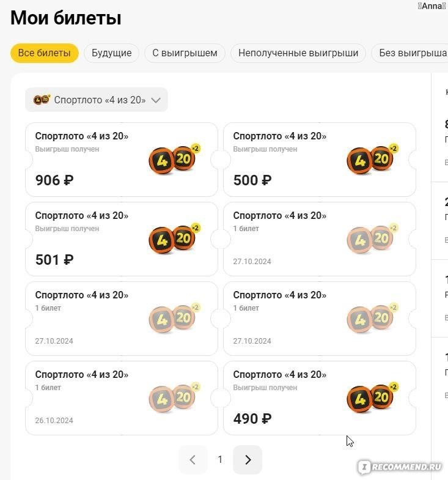Click the 4/20 balls icon on the 501 ₽ ticket
Screen dimensions: 448x480
(175, 238)
